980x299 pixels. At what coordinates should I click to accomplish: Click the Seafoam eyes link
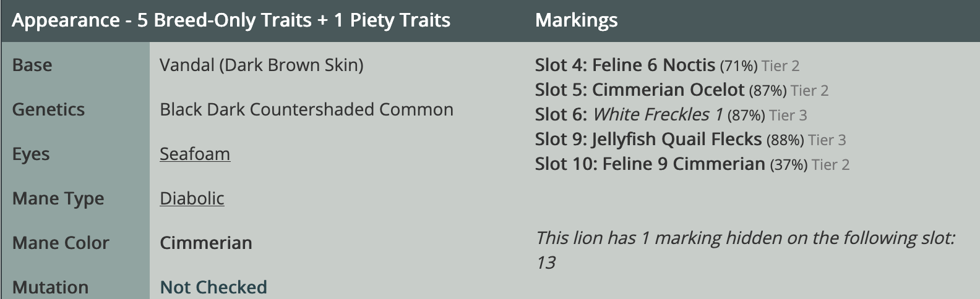pos(195,154)
